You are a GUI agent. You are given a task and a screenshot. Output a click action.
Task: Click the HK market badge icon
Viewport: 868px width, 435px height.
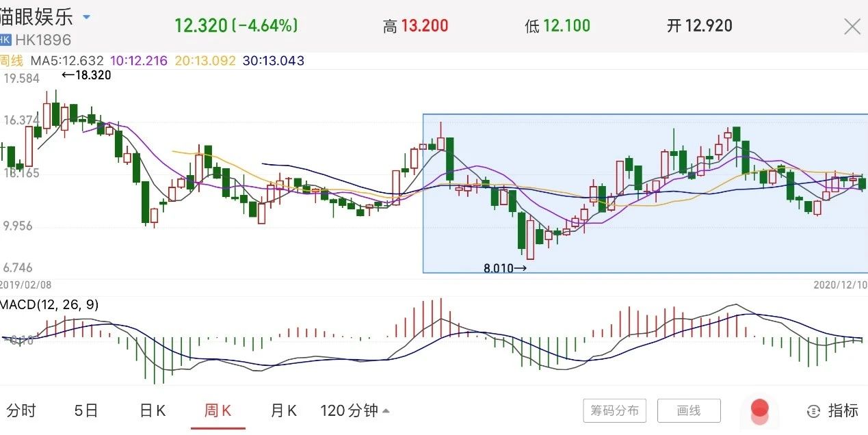pyautogui.click(x=6, y=40)
